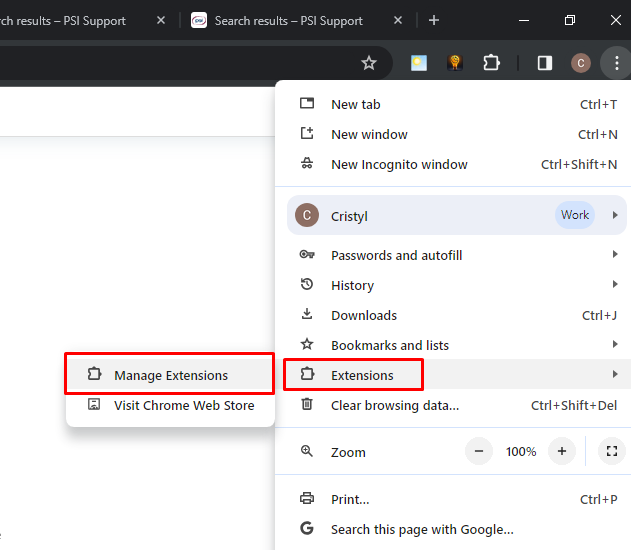This screenshot has height=550, width=631.
Task: Click the window icon beside New window
Action: click(x=307, y=133)
